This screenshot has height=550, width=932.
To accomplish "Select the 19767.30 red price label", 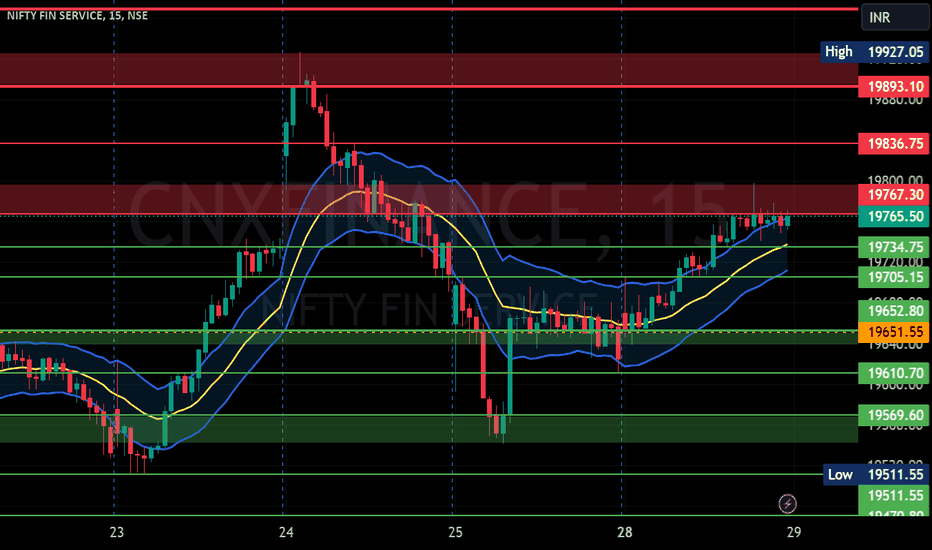I will click(895, 194).
